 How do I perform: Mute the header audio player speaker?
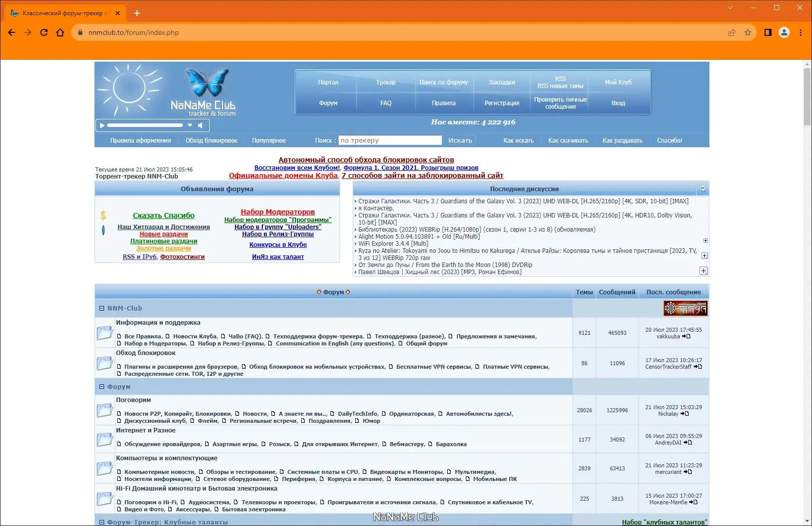(200, 125)
